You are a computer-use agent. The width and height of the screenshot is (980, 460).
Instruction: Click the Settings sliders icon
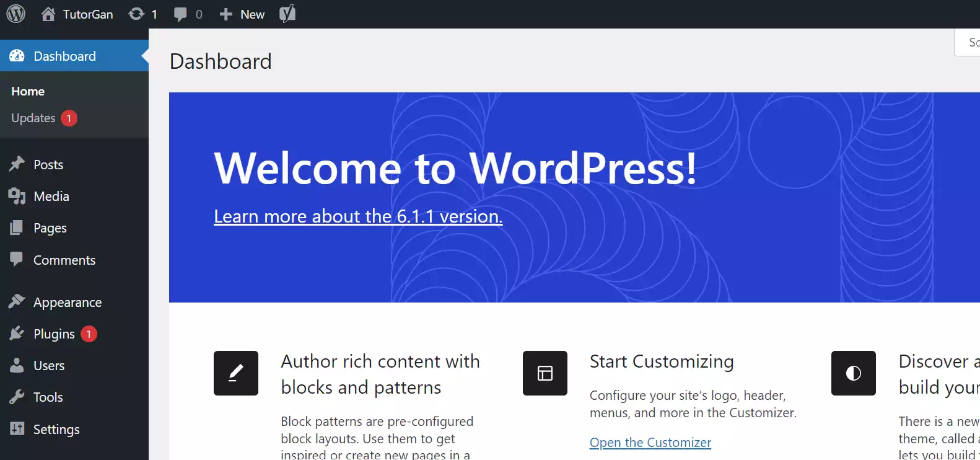pos(17,428)
